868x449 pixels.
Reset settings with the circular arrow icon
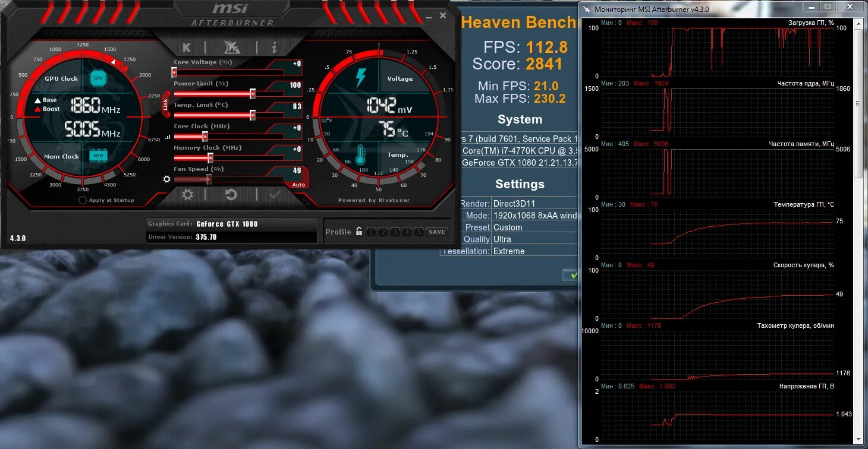231,194
